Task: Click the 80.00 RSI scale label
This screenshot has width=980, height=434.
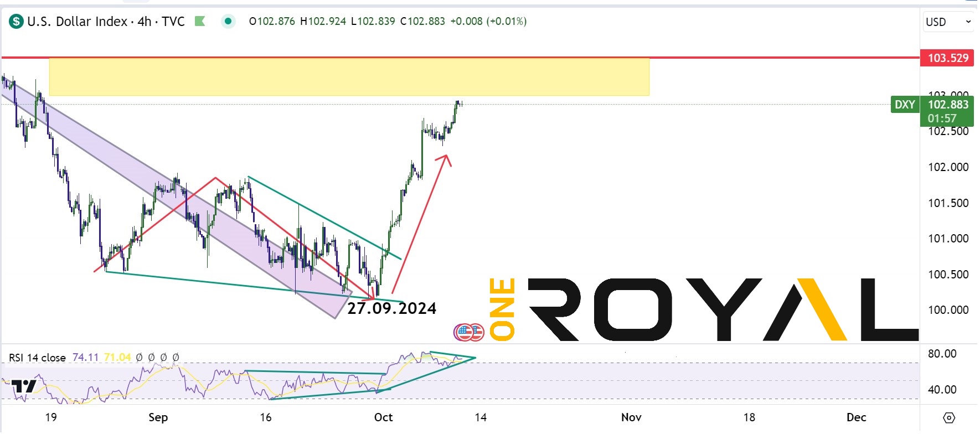Action: pyautogui.click(x=942, y=354)
